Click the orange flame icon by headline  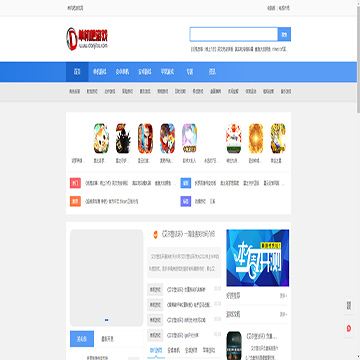(x=155, y=234)
